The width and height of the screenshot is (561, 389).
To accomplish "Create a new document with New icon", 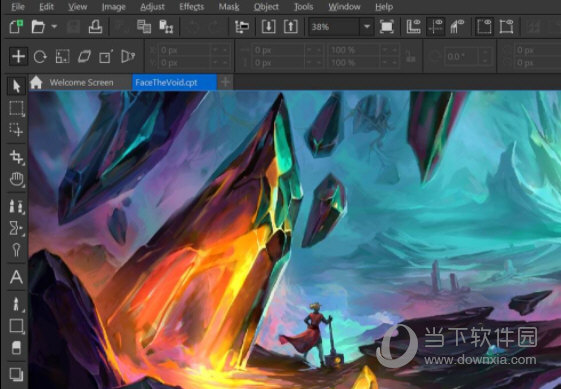I will pos(16,27).
